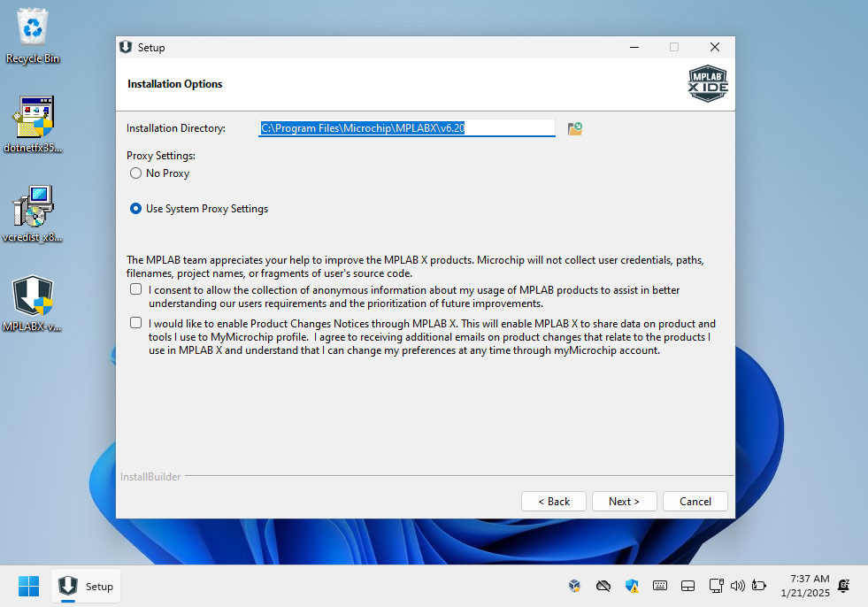Click the Setup window title bar shield icon

[126, 47]
